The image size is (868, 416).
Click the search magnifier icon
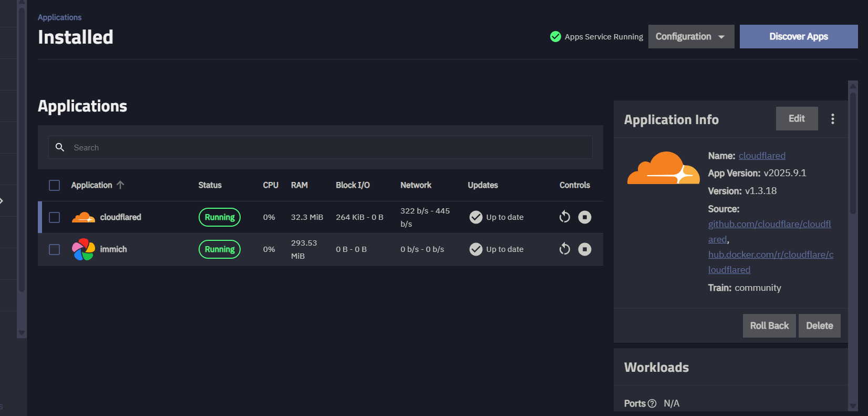(60, 147)
